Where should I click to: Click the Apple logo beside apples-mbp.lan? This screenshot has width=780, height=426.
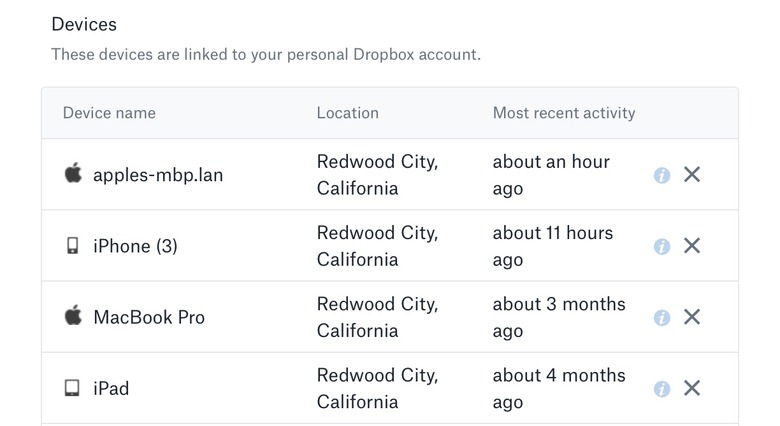(72, 174)
